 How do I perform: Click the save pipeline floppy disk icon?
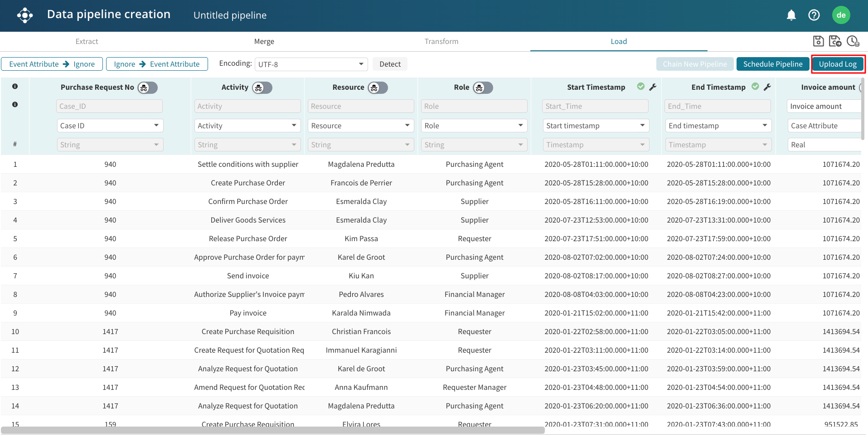pos(818,41)
